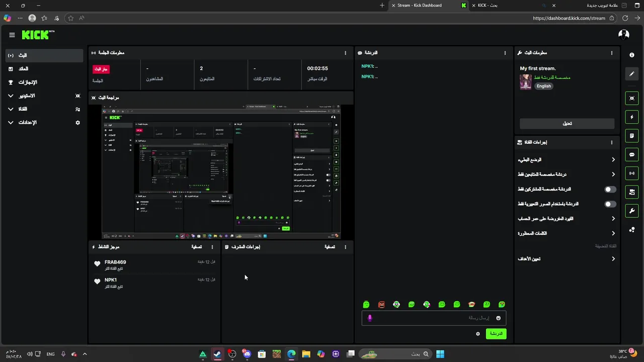Open the profile avatar in the dashboard header

click(x=624, y=35)
